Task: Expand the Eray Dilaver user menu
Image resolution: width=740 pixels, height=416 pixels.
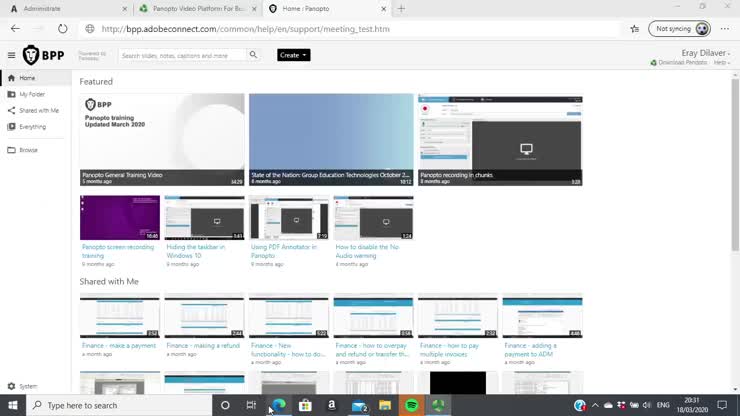Action: [x=705, y=51]
